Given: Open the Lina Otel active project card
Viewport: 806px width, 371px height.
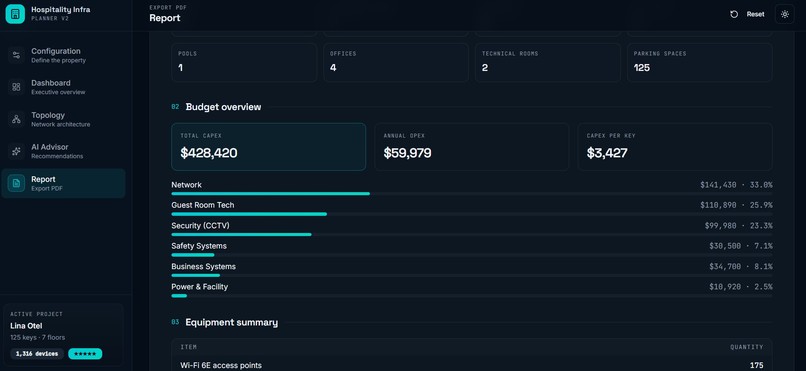Looking at the screenshot, I should pos(63,335).
